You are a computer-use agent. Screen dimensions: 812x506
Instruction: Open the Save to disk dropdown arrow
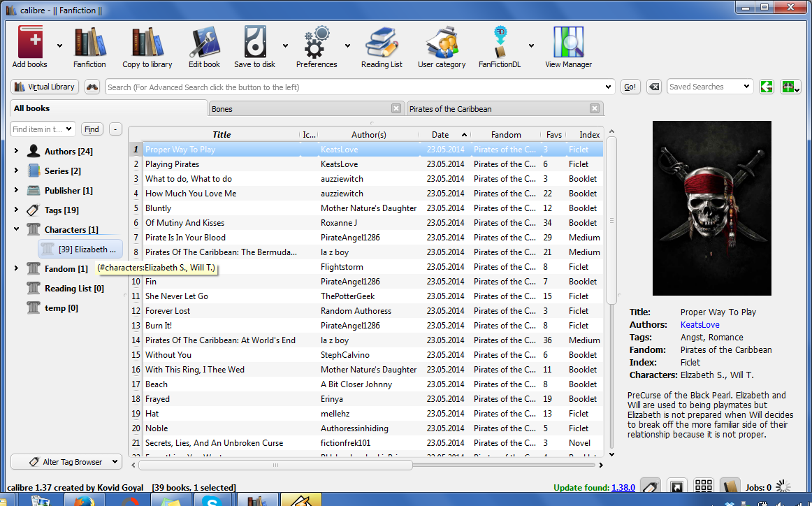click(x=285, y=45)
